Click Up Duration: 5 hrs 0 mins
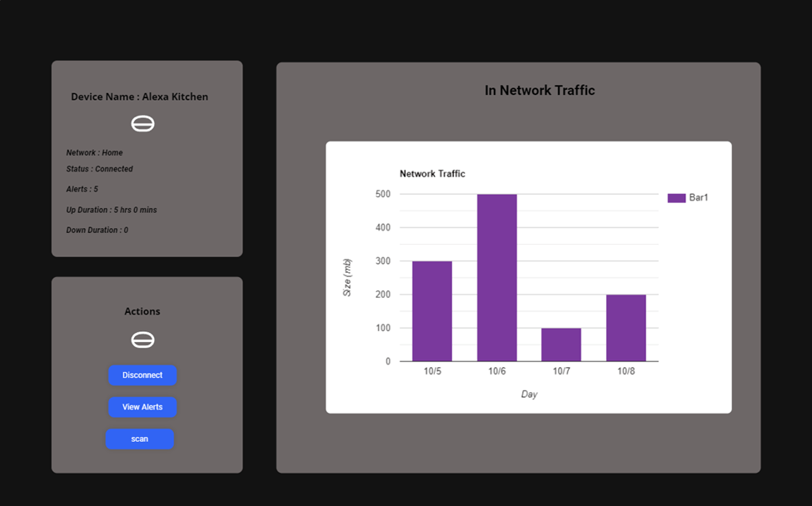The height and width of the screenshot is (506, 812). (112, 211)
